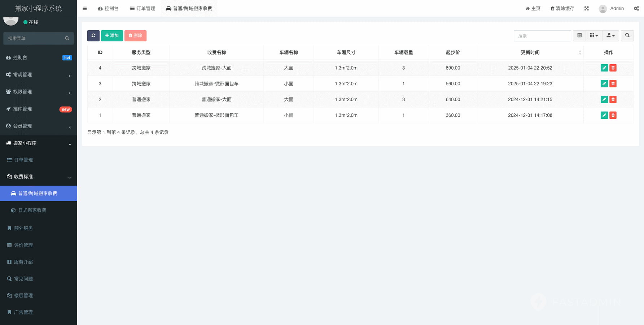Click the edit icon for the 360.00 row
This screenshot has width=644, height=325.
604,115
